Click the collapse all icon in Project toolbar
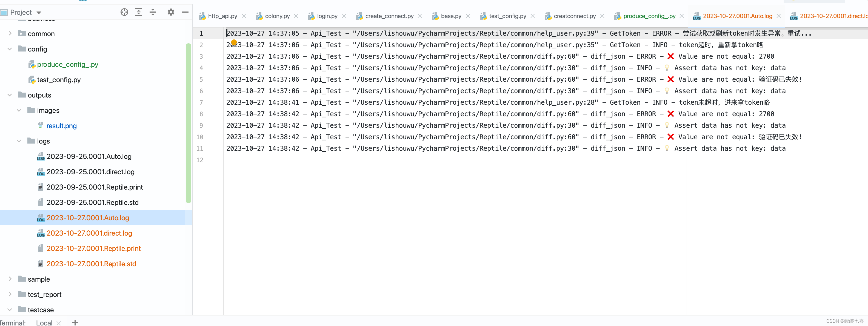The height and width of the screenshot is (326, 868). 153,12
